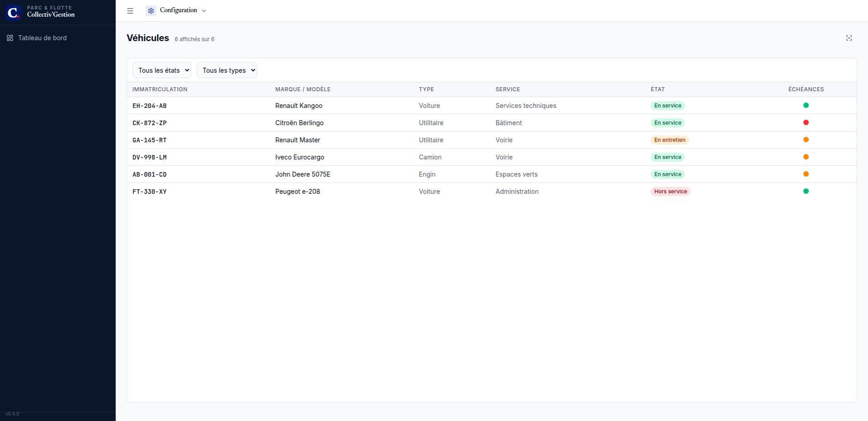Click Citroën Berlingo model cell

coord(299,123)
